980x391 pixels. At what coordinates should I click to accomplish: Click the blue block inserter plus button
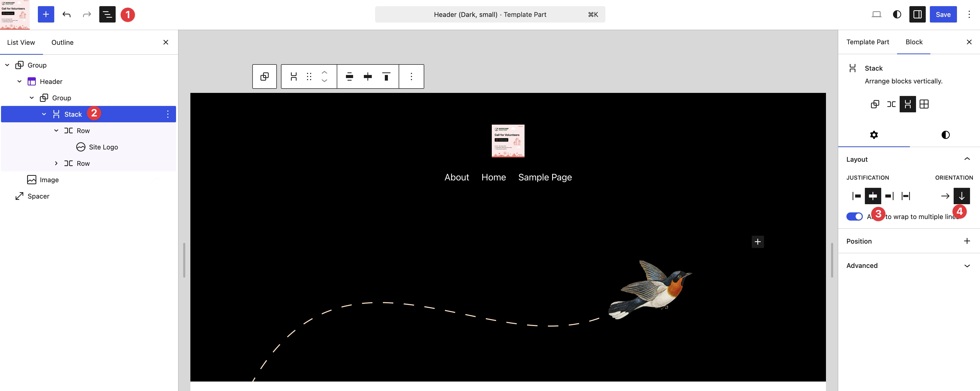click(46, 14)
